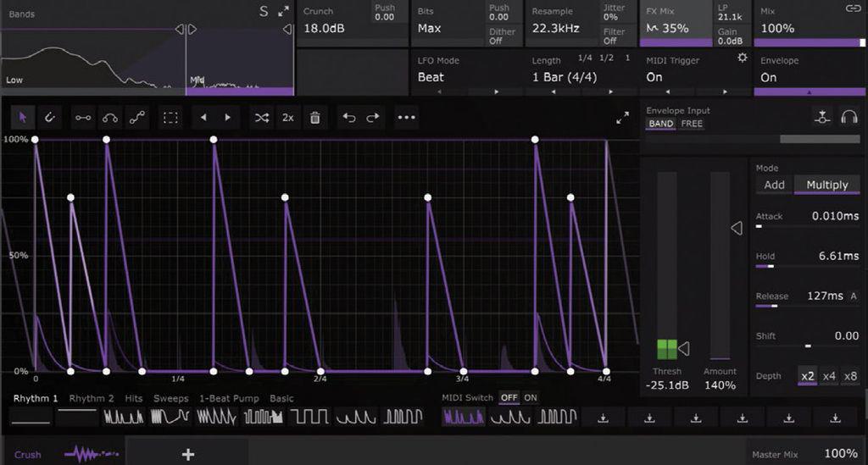The image size is (868, 465).
Task: Select the pointer arrow tool
Action: [23, 117]
